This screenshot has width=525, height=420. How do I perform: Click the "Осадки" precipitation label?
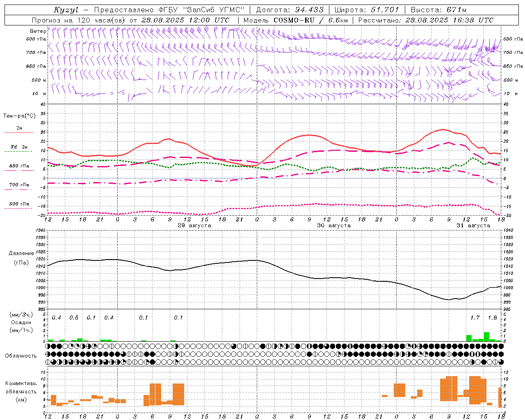[x=21, y=322]
